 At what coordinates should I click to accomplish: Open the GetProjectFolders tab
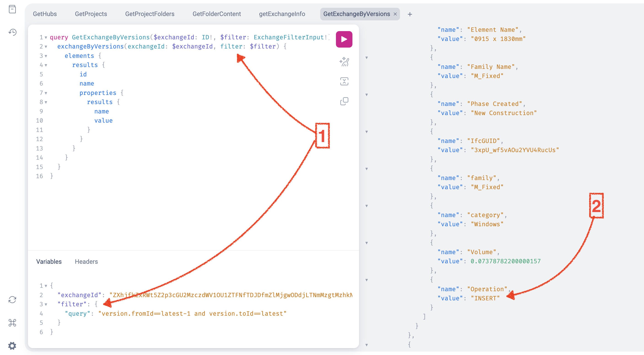point(150,14)
